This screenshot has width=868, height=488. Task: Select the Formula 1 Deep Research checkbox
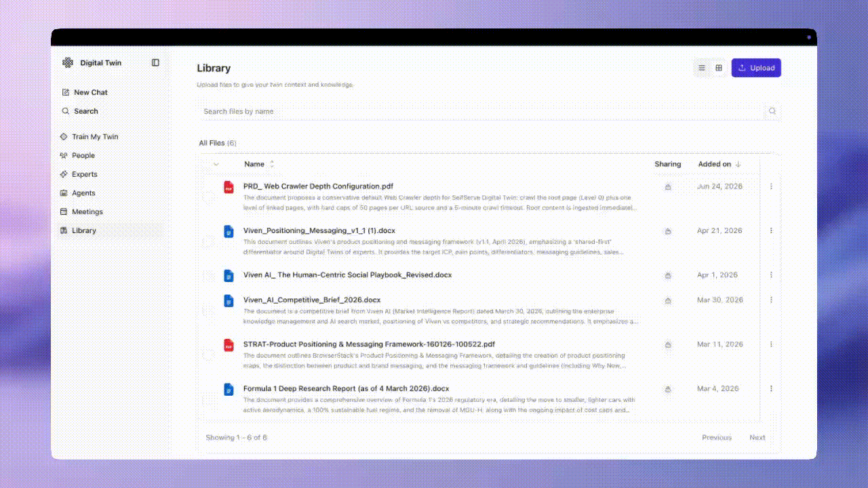(x=208, y=400)
